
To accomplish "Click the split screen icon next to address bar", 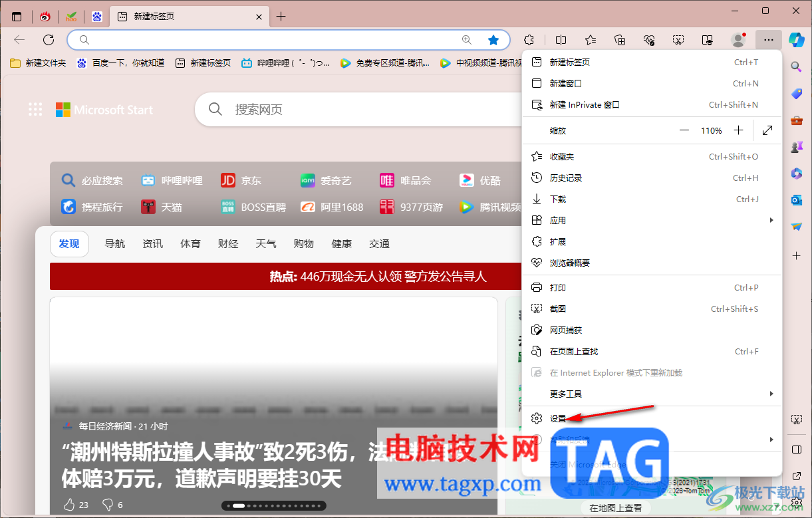I will click(561, 40).
